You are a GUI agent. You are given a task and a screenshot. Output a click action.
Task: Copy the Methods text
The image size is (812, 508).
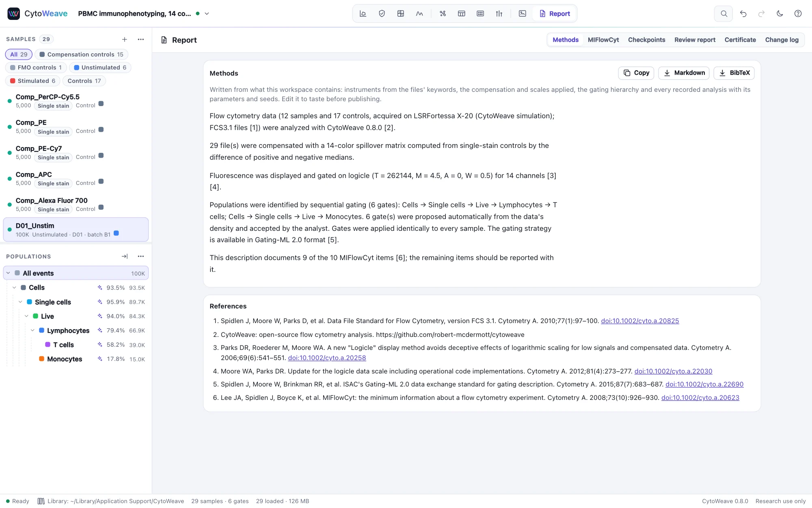[636, 73]
